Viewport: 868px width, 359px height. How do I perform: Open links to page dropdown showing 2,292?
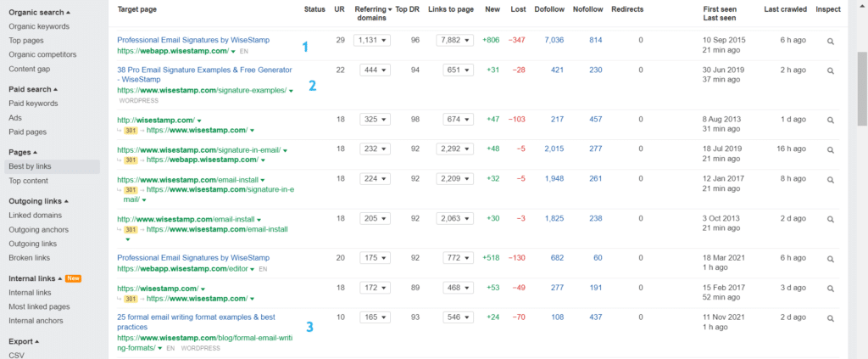[x=454, y=149]
